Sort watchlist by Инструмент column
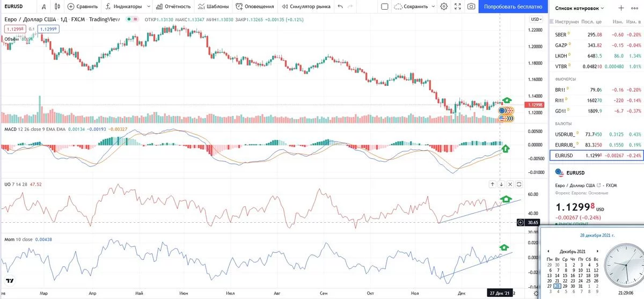 tap(567, 22)
